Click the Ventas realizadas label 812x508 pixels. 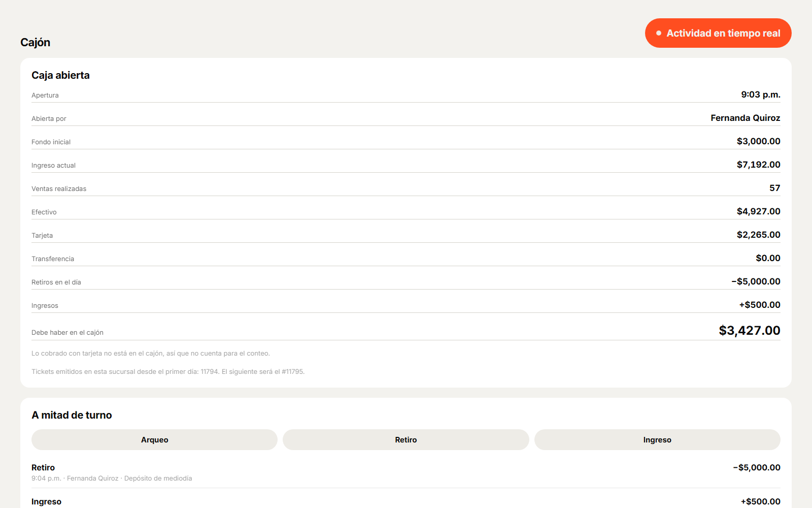(59, 189)
